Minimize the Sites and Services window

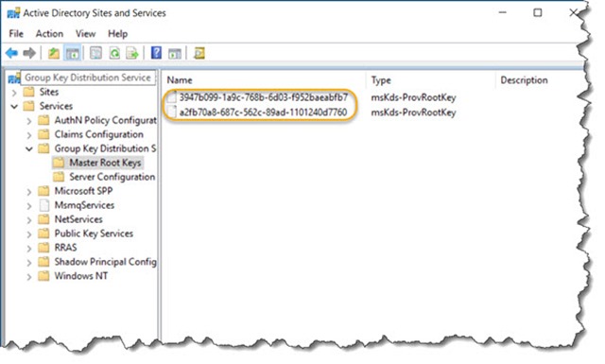(x=502, y=12)
